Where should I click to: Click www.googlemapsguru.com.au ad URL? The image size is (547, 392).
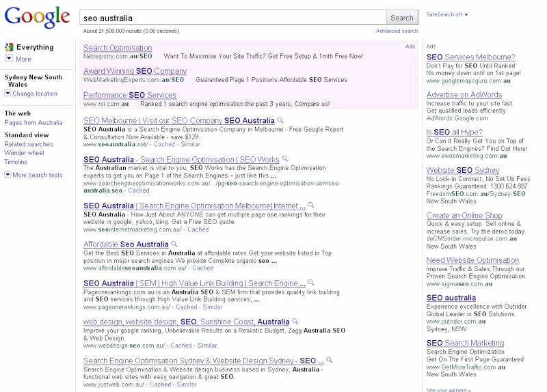468,81
